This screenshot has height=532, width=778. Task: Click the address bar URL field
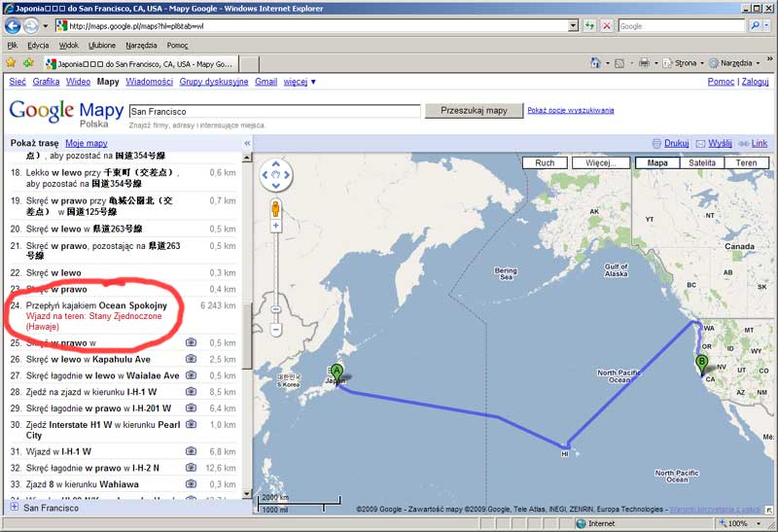coord(318,26)
